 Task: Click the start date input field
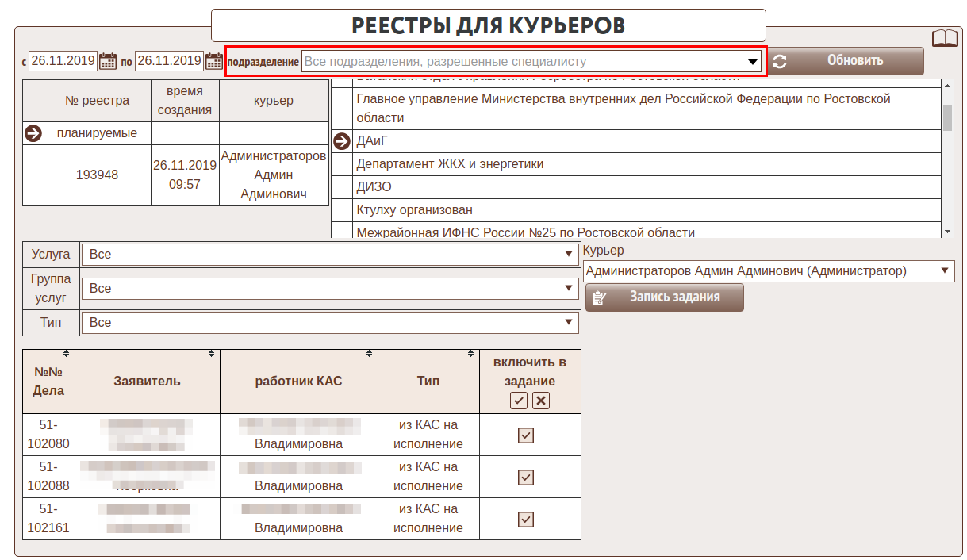point(63,61)
